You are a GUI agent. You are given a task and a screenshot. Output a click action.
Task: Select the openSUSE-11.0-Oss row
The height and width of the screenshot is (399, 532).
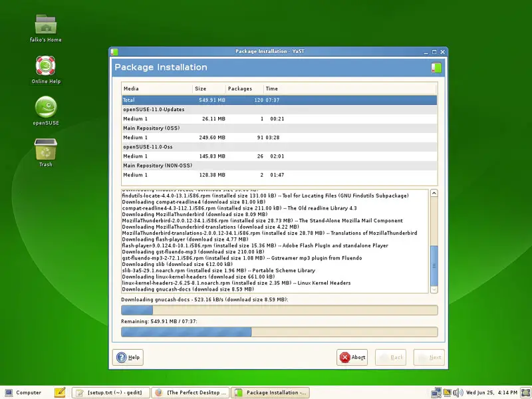point(279,147)
